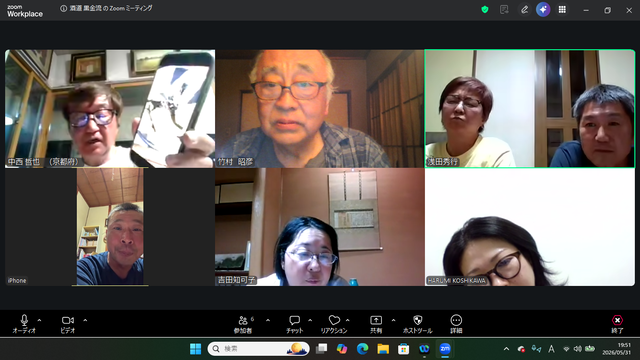
Task: Launch Copilot from the taskbar
Action: tap(342, 349)
